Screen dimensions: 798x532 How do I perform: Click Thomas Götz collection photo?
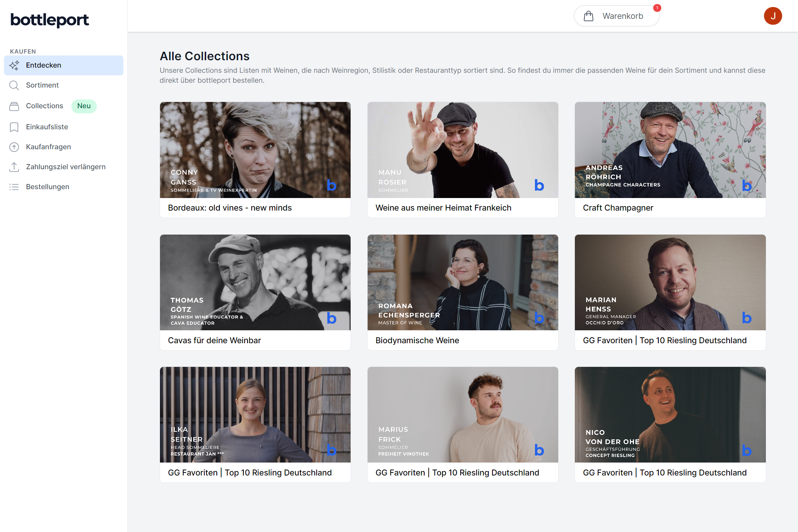(255, 282)
